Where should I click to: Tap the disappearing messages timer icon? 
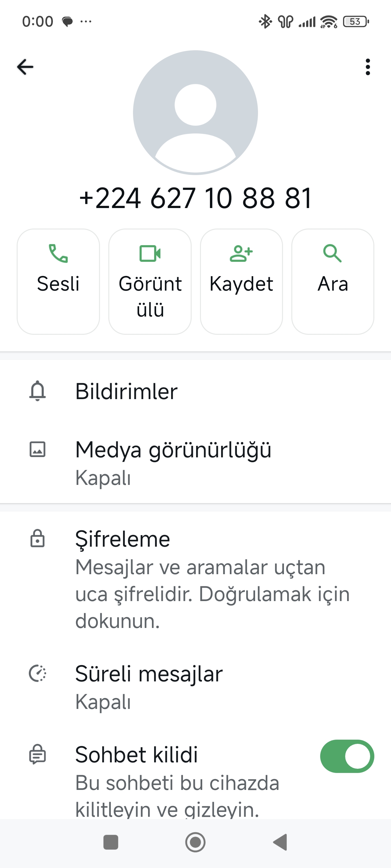(37, 673)
